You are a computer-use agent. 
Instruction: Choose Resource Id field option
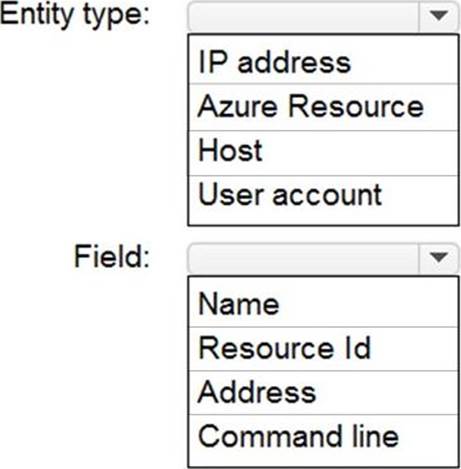[323, 349]
